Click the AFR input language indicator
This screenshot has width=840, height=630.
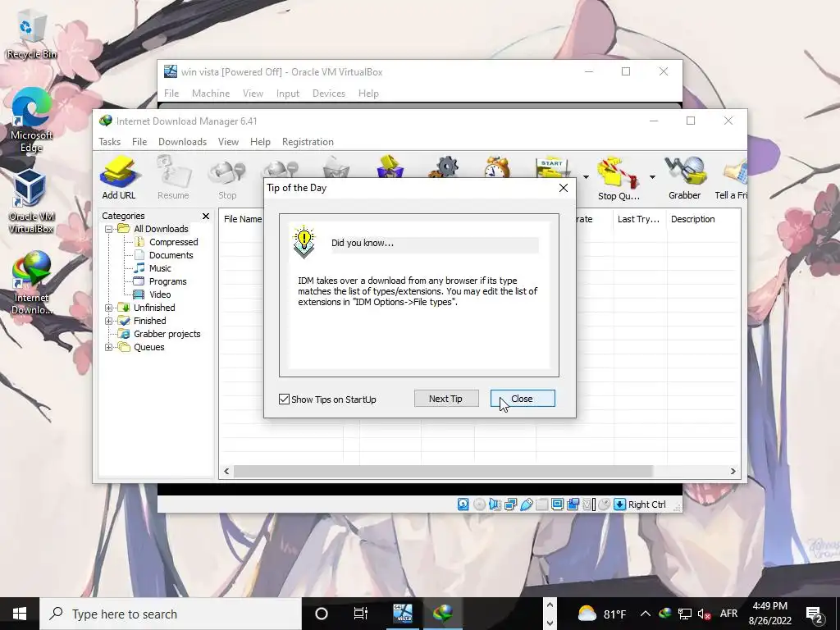[728, 614]
